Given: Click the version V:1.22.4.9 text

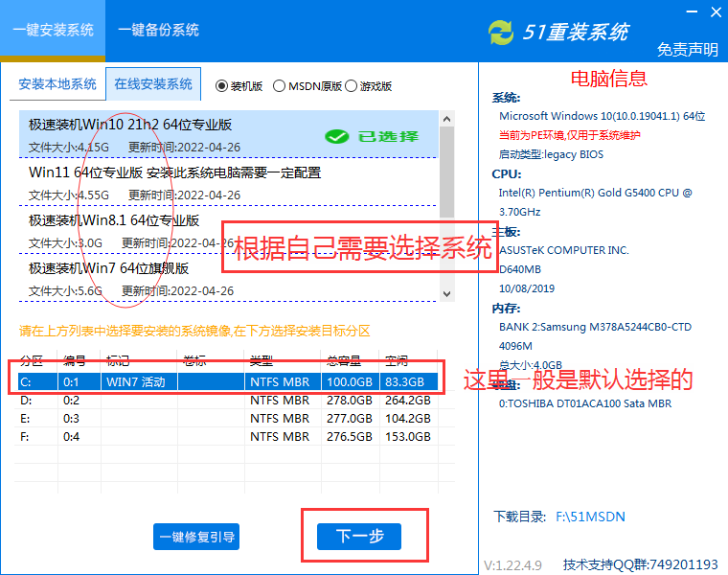Looking at the screenshot, I should tap(512, 565).
